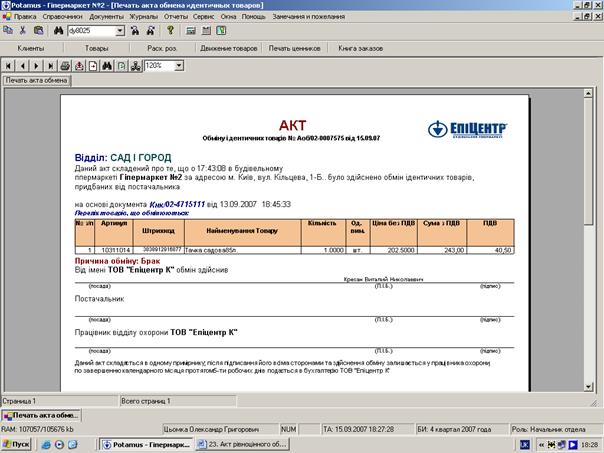Click the first window-layout icon after help
The image size is (604, 453).
click(191, 31)
